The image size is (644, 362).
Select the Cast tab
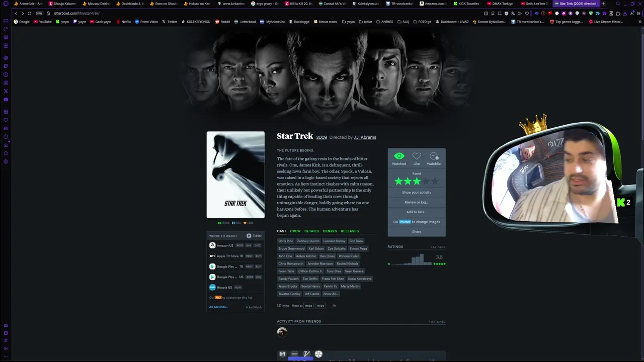[x=281, y=231]
